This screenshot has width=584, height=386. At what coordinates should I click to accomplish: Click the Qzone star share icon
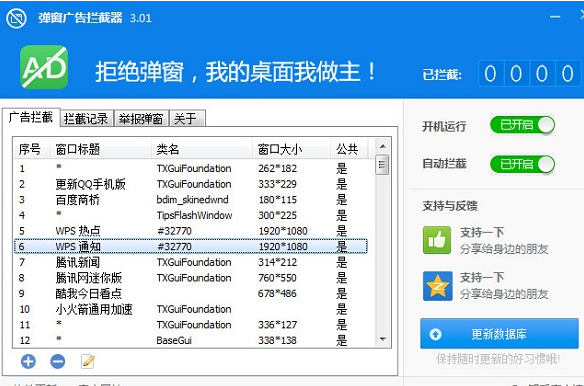438,286
